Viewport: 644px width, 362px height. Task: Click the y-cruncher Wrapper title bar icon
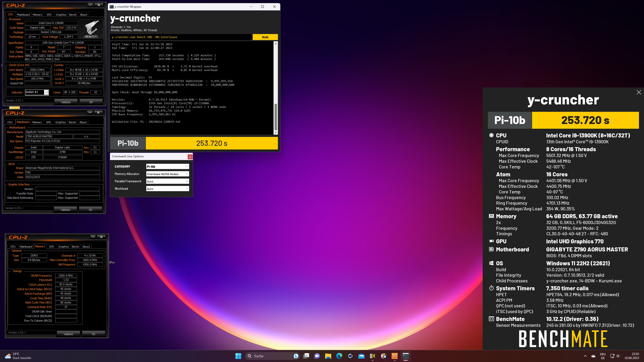click(112, 7)
